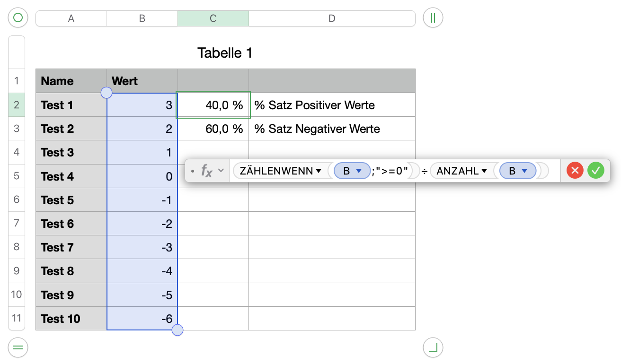Expand the first B reference token dropdown
The image size is (621, 364).
click(359, 171)
